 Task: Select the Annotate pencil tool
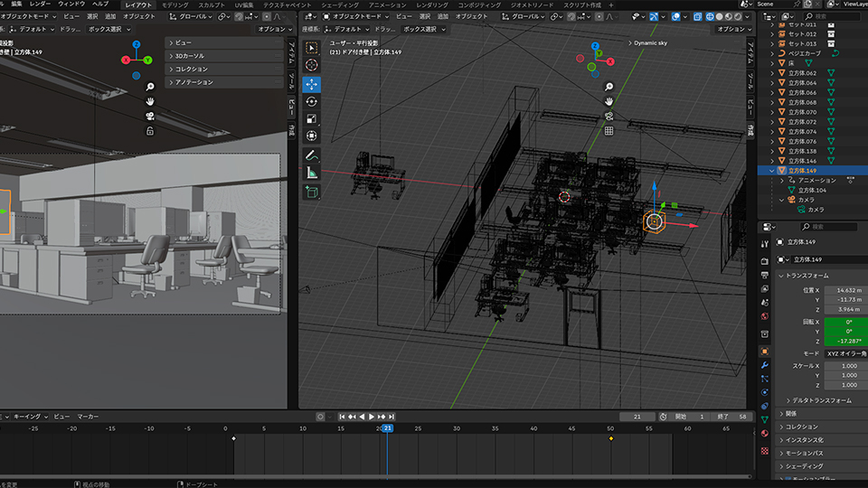coord(312,155)
